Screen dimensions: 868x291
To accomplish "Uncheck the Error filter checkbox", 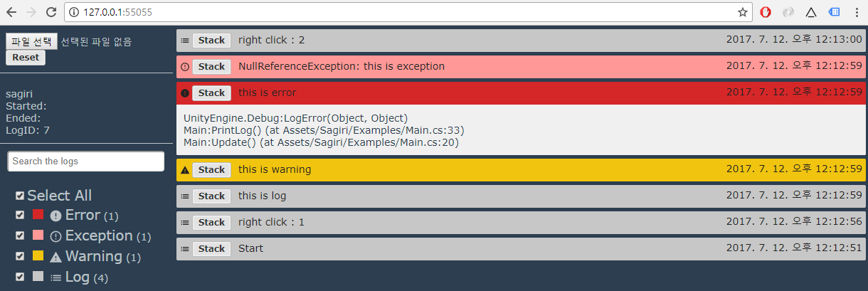I will [20, 215].
